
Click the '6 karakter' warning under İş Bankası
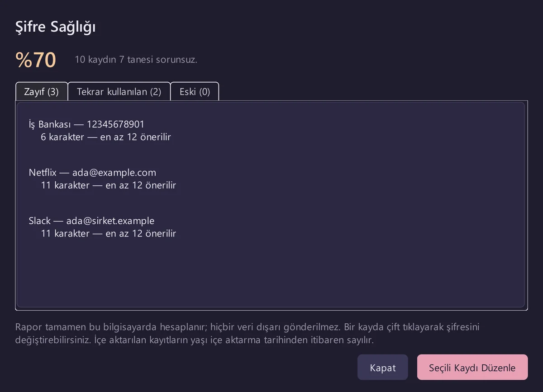pos(106,137)
